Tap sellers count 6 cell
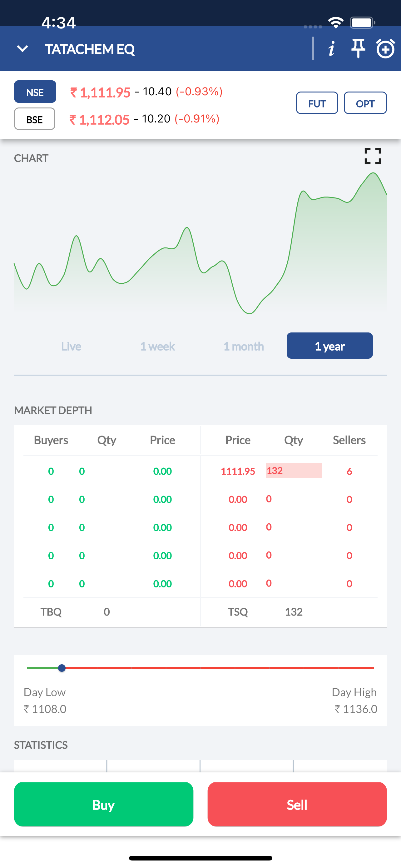This screenshot has width=401, height=868. [x=349, y=471]
